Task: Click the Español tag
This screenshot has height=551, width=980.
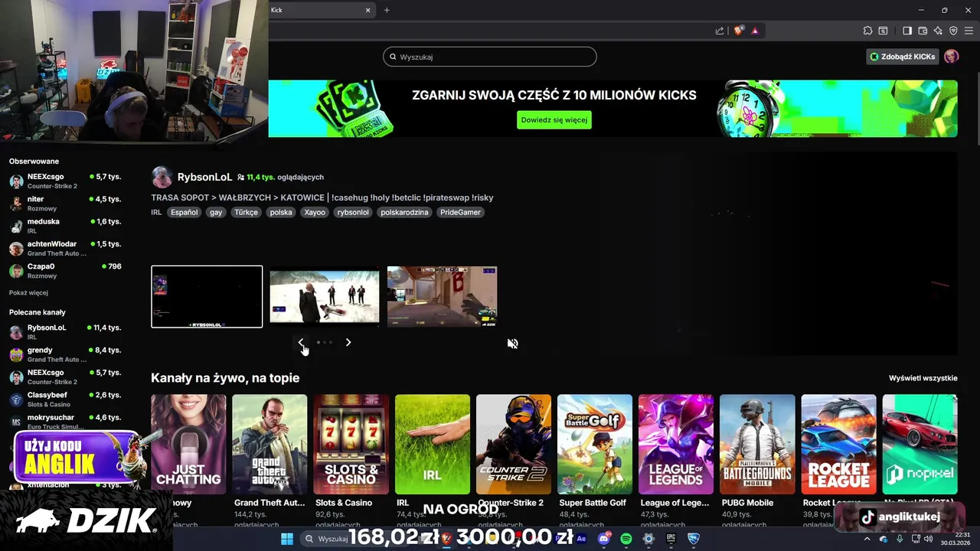Action: pos(185,212)
